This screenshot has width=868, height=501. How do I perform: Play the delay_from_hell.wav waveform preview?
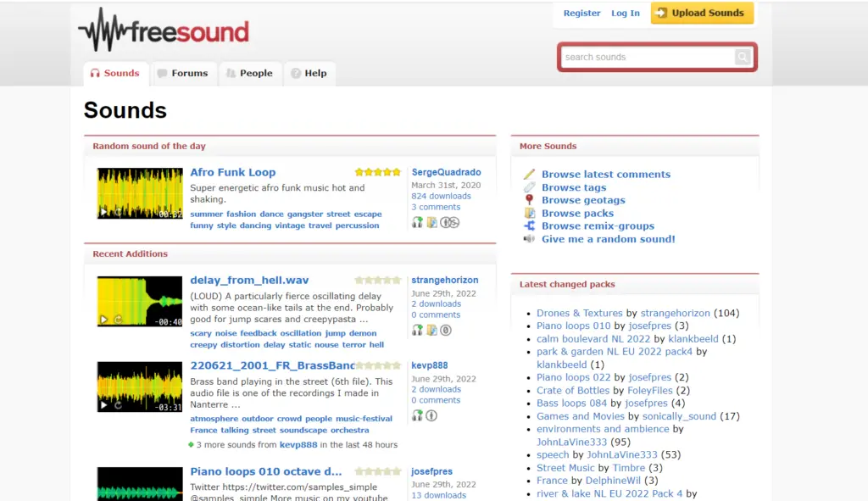[103, 320]
